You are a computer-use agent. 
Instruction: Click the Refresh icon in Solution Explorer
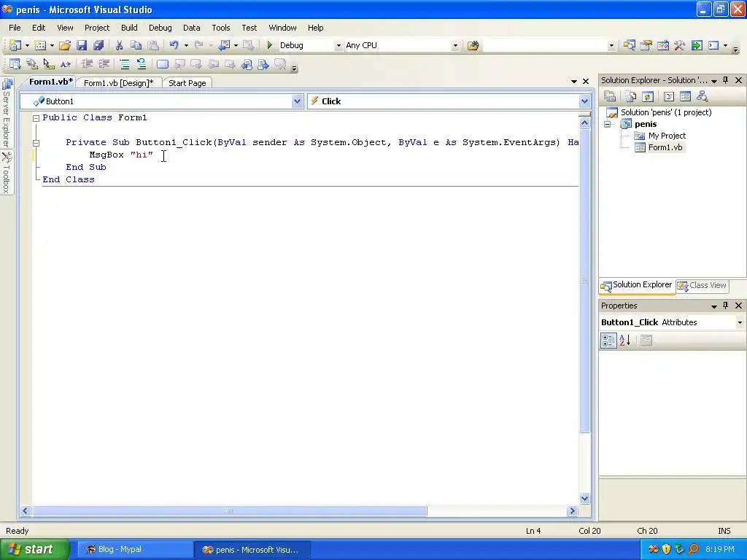coord(648,97)
